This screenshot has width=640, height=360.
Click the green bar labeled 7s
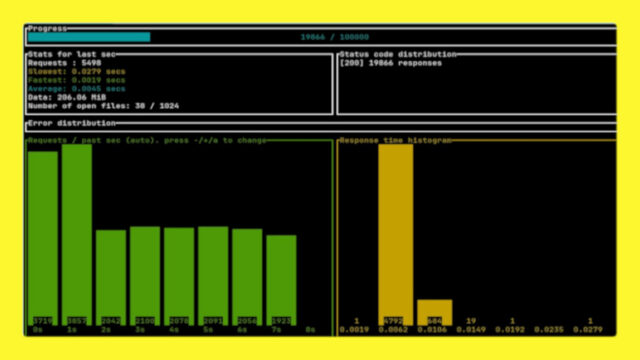(281, 280)
